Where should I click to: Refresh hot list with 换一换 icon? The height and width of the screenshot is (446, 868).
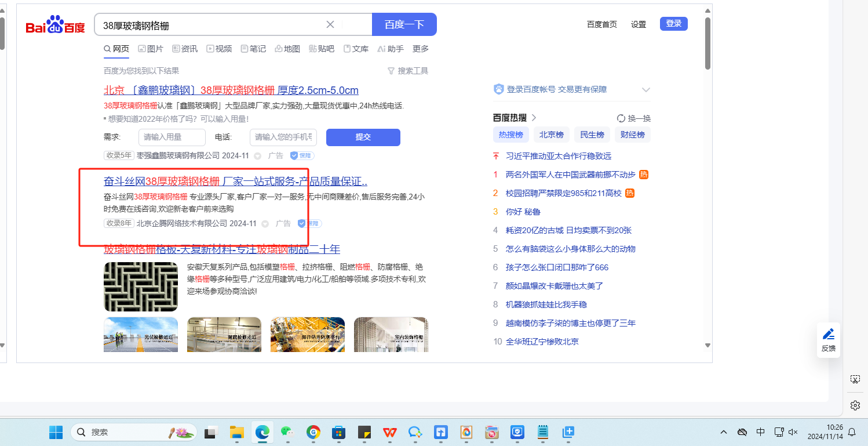pos(621,118)
